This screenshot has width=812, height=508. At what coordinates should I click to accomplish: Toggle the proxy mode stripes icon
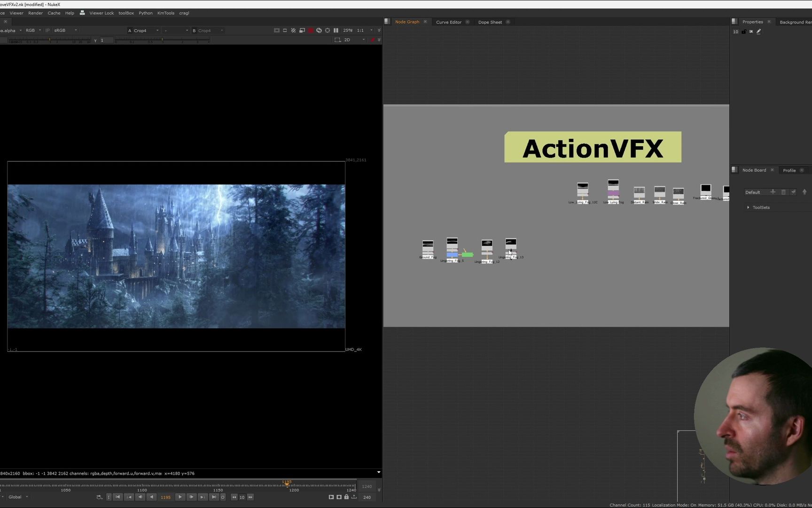pyautogui.click(x=293, y=31)
